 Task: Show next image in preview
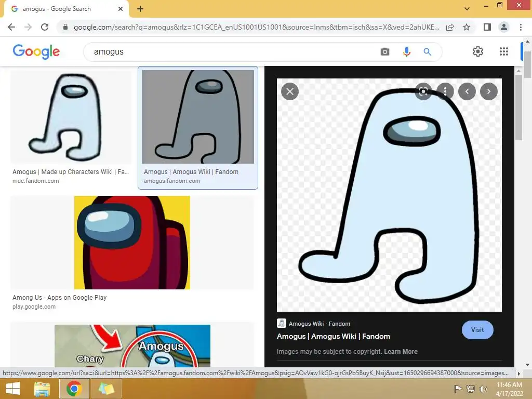pos(488,91)
